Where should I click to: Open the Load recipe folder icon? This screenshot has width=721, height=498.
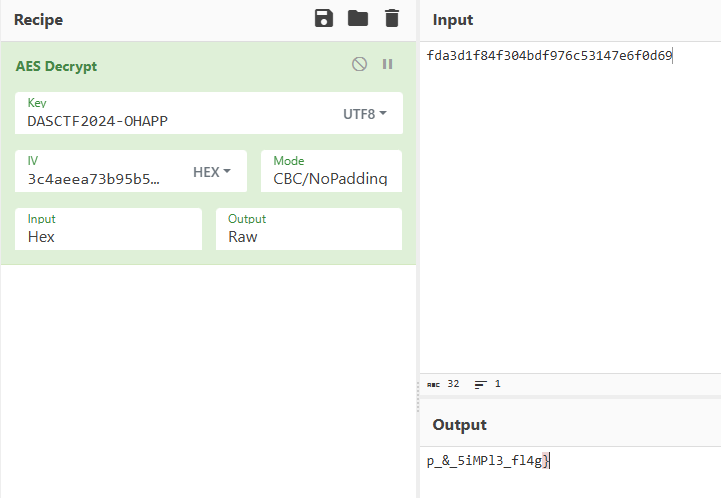357,19
